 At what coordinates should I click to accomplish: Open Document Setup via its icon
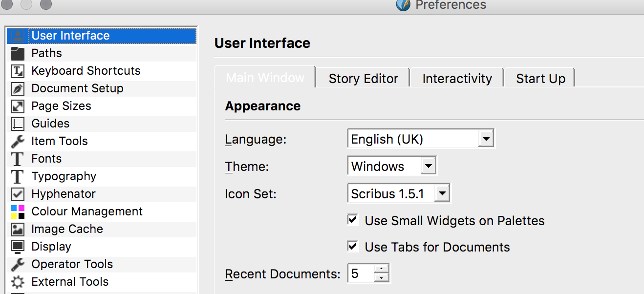click(x=18, y=88)
